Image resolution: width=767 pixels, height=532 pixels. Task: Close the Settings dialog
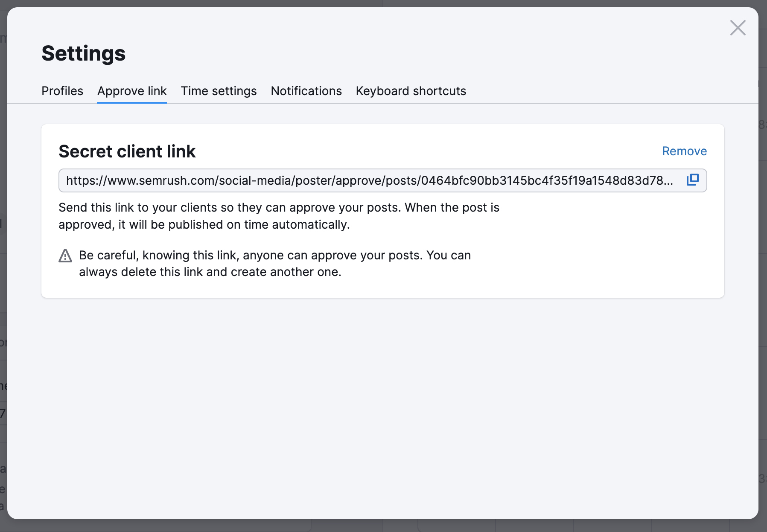pos(738,27)
